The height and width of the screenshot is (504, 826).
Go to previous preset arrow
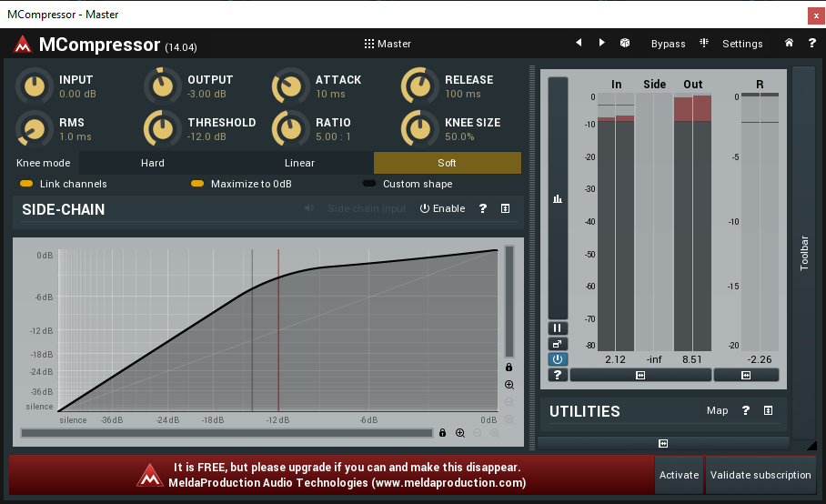tap(579, 43)
